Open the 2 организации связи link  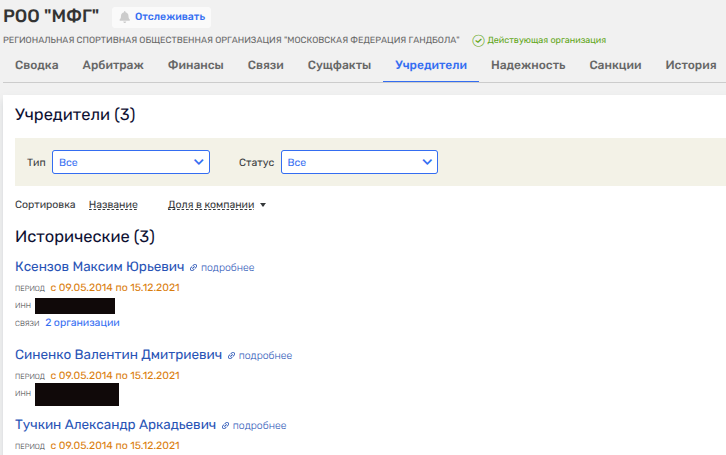pos(82,323)
